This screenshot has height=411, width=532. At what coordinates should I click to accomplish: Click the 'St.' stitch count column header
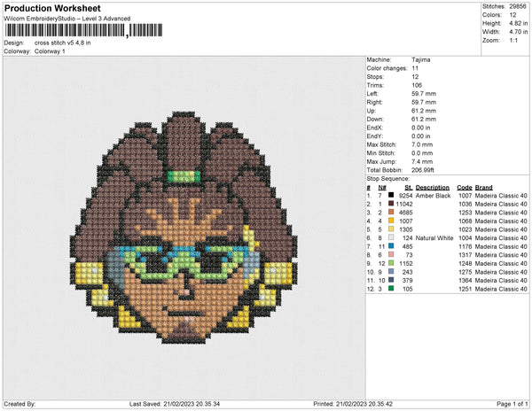[409, 188]
